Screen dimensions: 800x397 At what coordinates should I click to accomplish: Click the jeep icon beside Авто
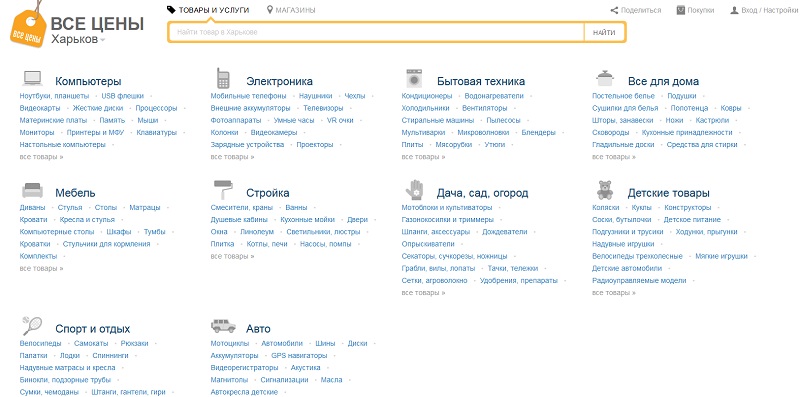tap(223, 326)
